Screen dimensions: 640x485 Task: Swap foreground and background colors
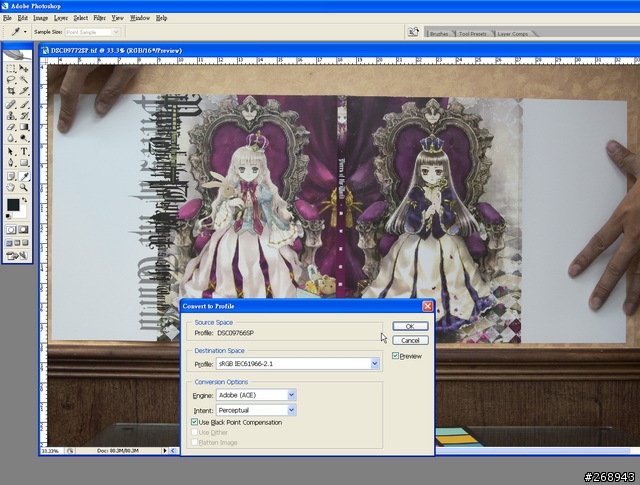click(x=24, y=200)
